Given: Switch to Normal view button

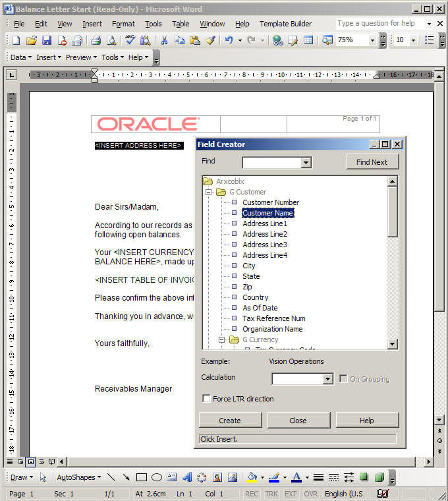Looking at the screenshot, I should [x=10, y=461].
